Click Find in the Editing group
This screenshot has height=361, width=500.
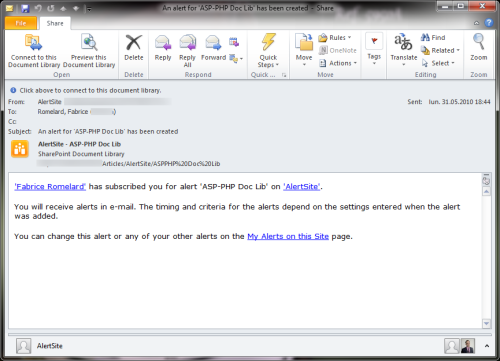[433, 38]
